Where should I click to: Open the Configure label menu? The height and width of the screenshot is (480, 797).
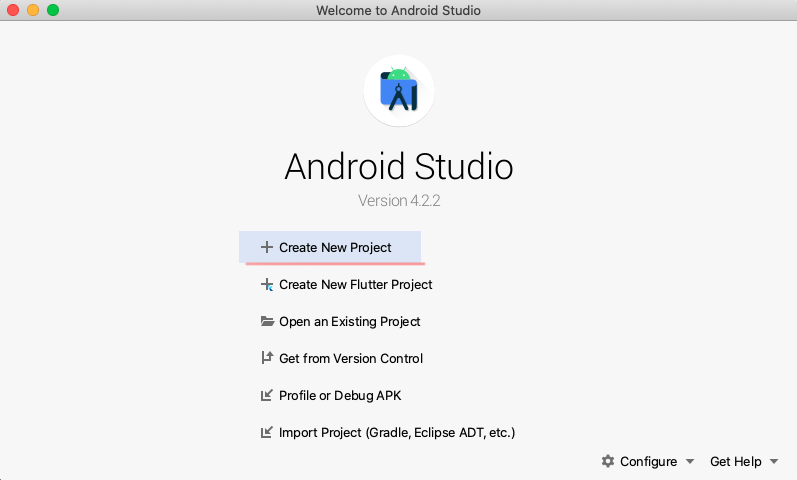[x=648, y=462]
